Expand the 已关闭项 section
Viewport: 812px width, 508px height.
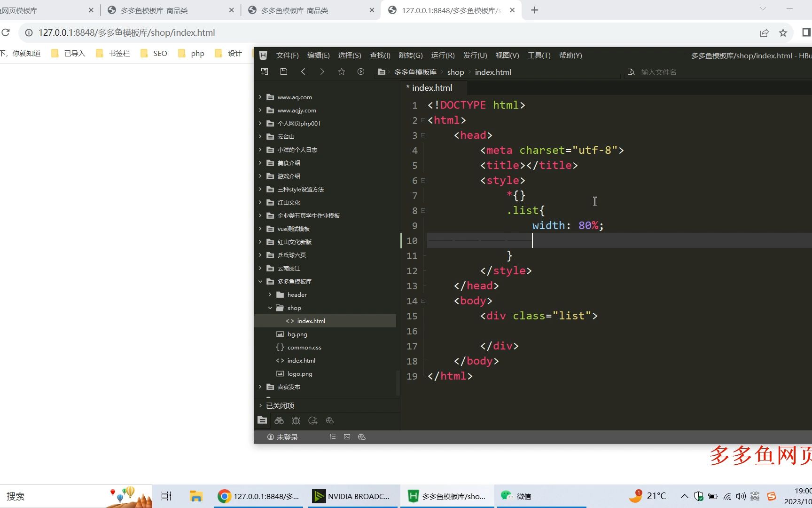tap(260, 405)
